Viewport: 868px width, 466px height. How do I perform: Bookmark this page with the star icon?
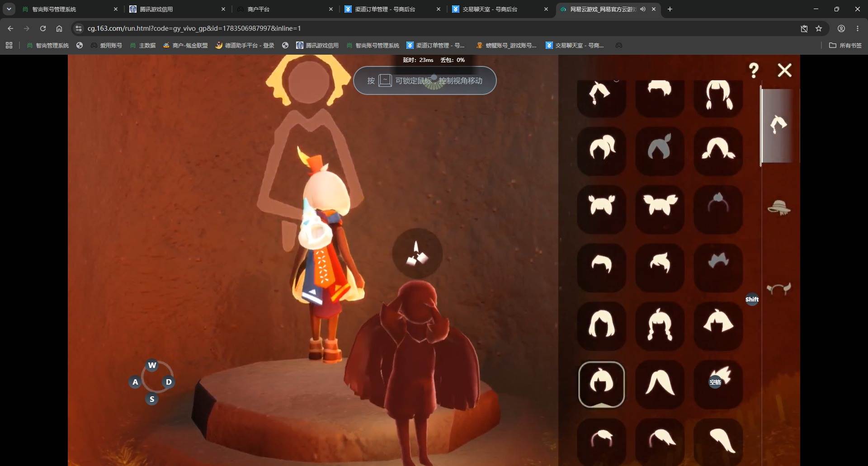[819, 28]
